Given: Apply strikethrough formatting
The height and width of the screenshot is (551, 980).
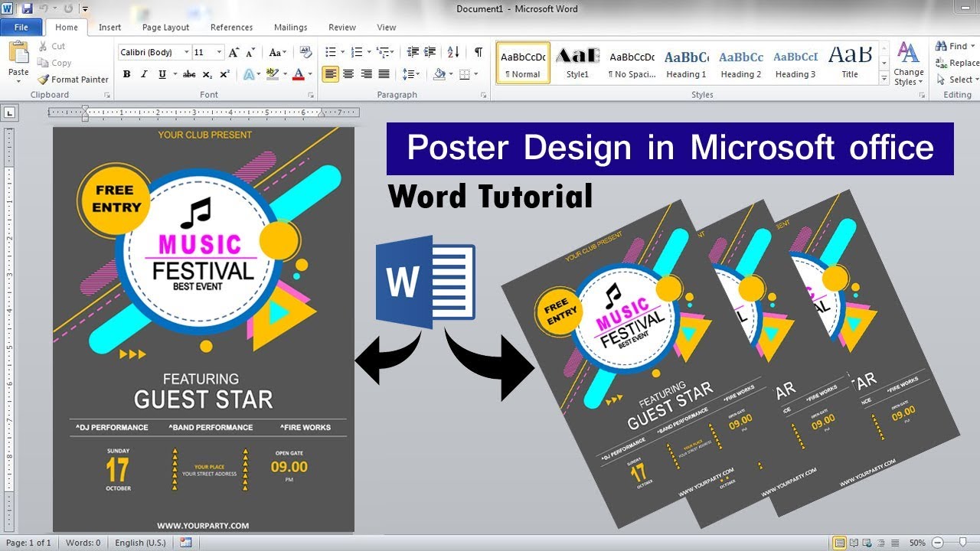Looking at the screenshot, I should tap(188, 74).
